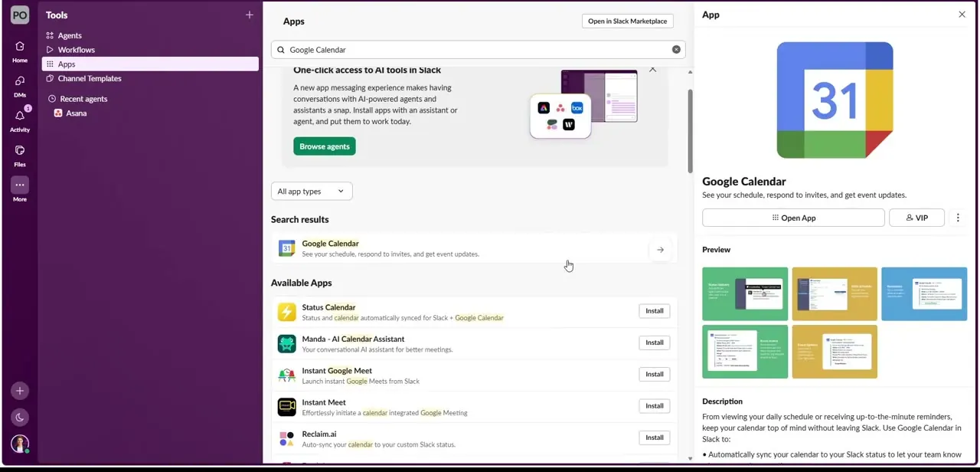This screenshot has width=980, height=472.
Task: Click the magnifier search icon
Action: coord(281,50)
